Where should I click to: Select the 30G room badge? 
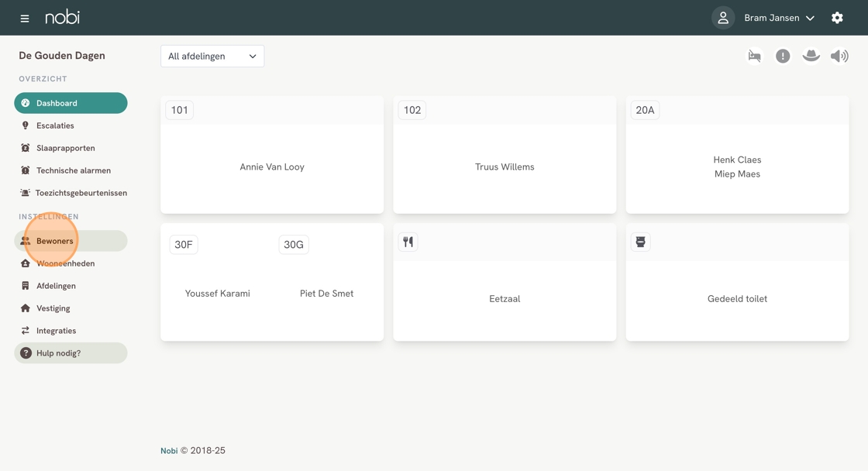(294, 245)
